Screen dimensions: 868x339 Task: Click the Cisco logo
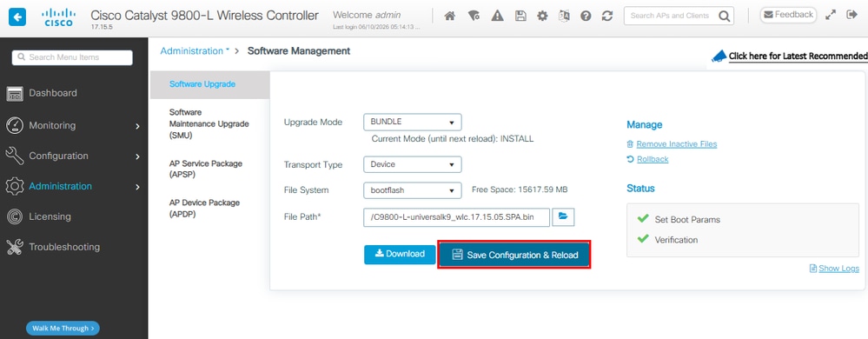pos(58,17)
